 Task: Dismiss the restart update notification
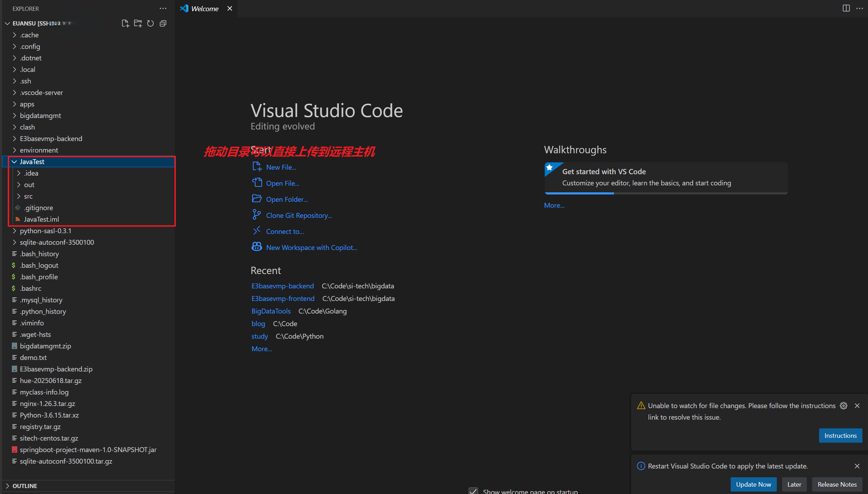click(857, 466)
